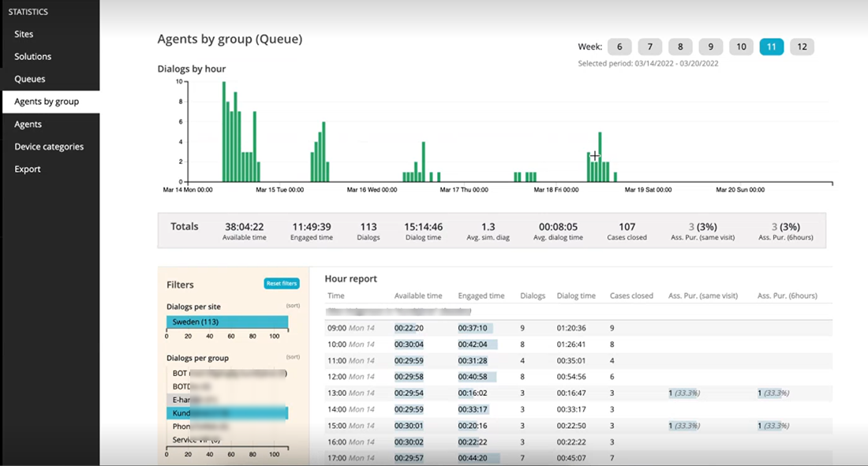Viewport: 868px width, 466px height.
Task: Sort the Dialogs per group chart
Action: pyautogui.click(x=292, y=357)
